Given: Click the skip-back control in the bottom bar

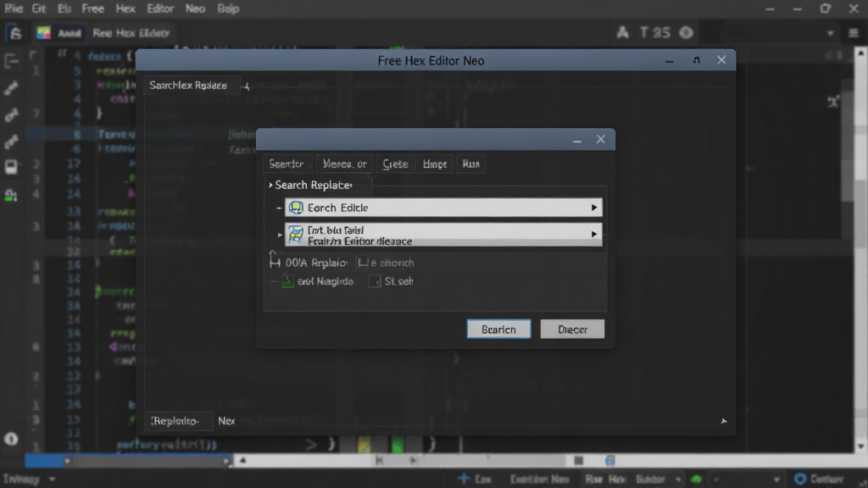Looking at the screenshot, I should [379, 460].
